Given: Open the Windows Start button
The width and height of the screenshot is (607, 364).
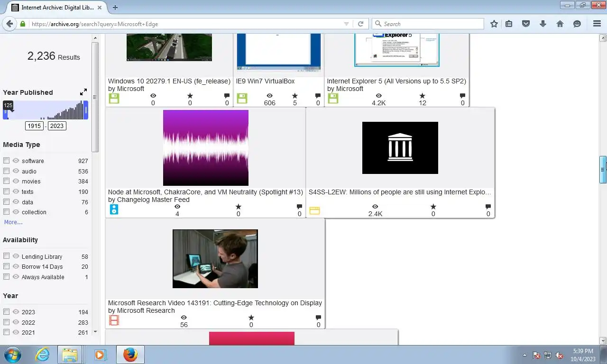Looking at the screenshot, I should pos(12,355).
